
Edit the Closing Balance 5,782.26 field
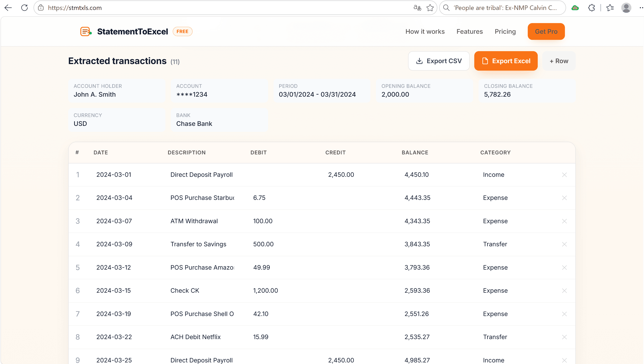coord(527,91)
